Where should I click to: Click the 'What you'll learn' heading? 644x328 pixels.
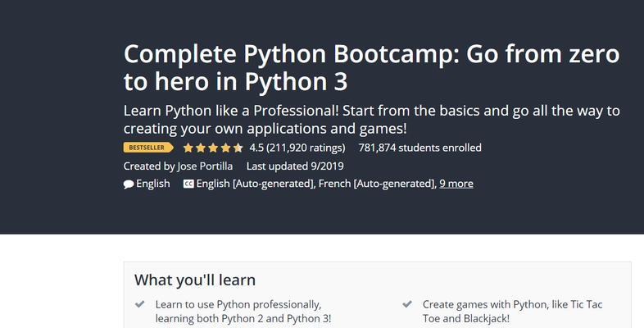coord(195,280)
